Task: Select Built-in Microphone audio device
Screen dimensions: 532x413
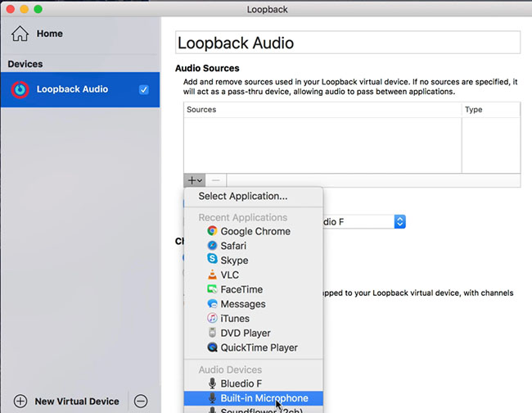Action: pyautogui.click(x=254, y=398)
